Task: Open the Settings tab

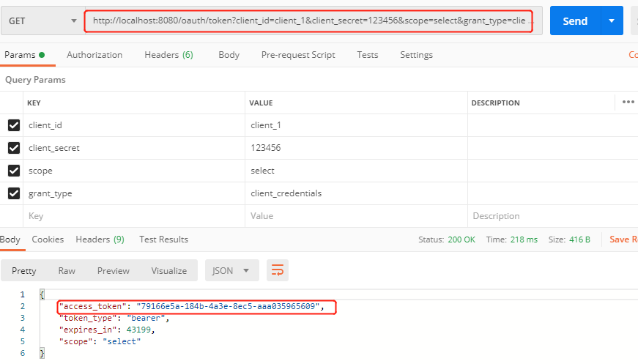Action: click(x=416, y=55)
